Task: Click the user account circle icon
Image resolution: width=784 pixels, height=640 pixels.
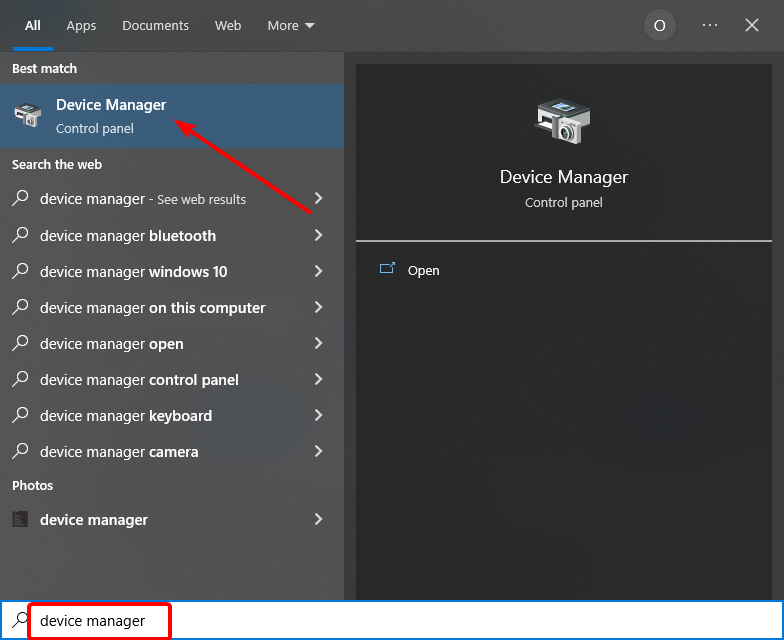Action: click(659, 26)
